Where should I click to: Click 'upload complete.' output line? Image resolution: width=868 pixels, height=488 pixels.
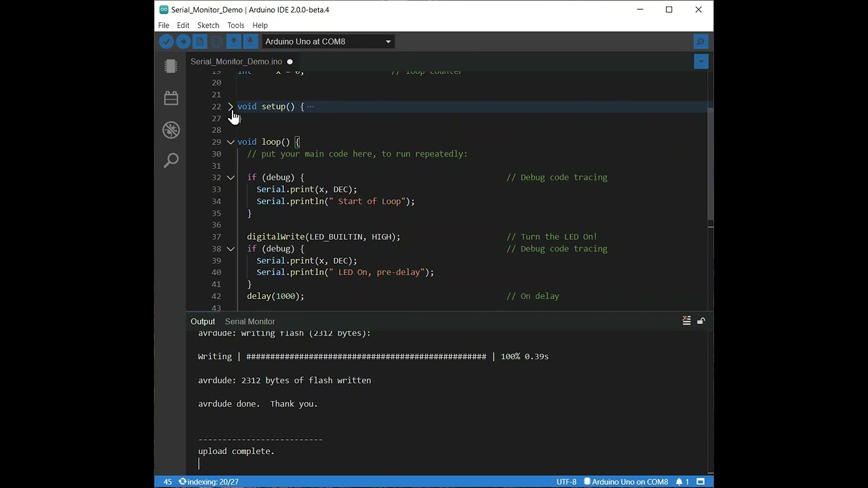coord(236,451)
